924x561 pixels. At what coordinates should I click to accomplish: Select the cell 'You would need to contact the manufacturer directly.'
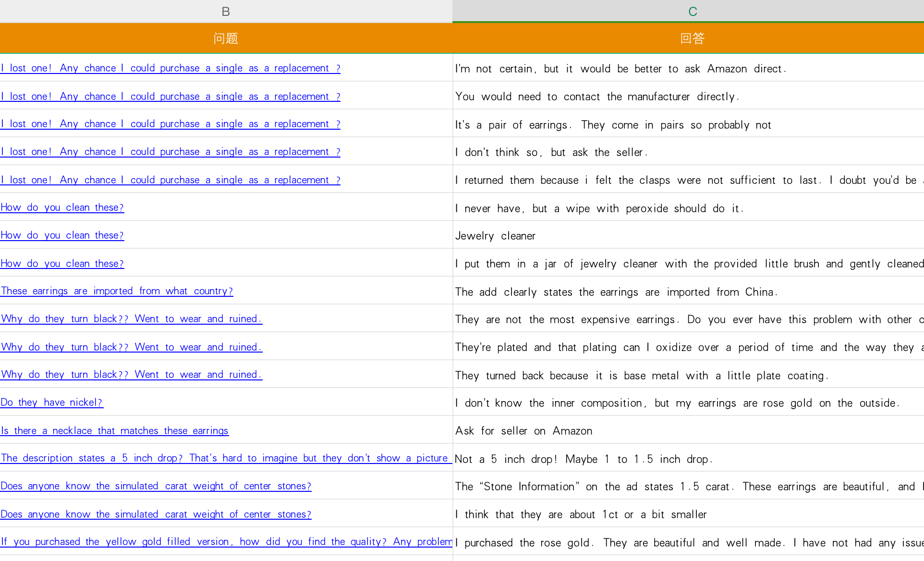688,96
